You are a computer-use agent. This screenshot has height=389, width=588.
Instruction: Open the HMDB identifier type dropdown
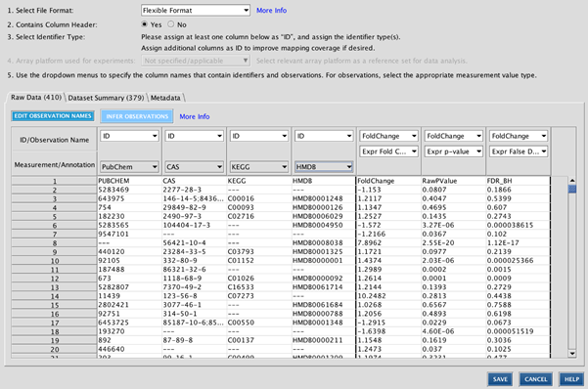[x=324, y=167]
